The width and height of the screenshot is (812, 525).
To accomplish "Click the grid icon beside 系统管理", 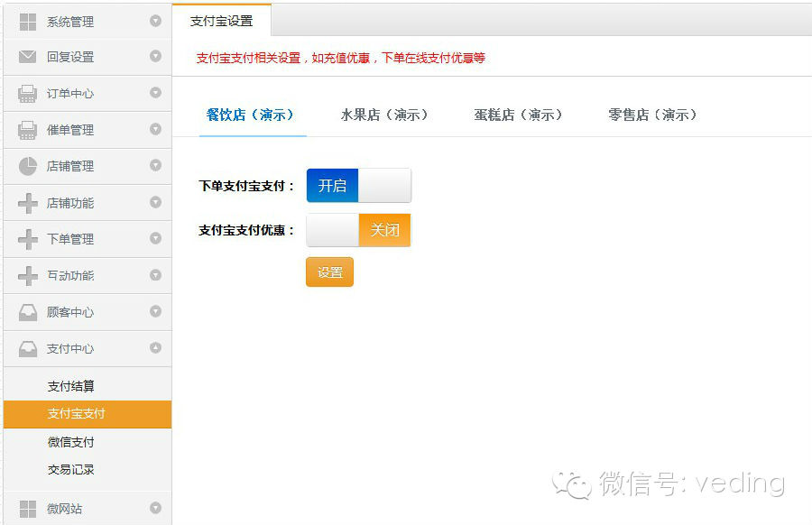I will 27,22.
